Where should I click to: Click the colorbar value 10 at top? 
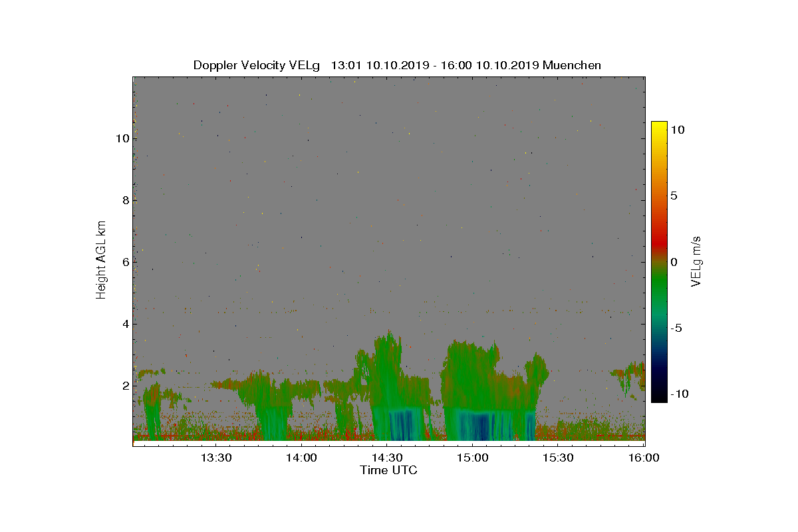(x=678, y=130)
